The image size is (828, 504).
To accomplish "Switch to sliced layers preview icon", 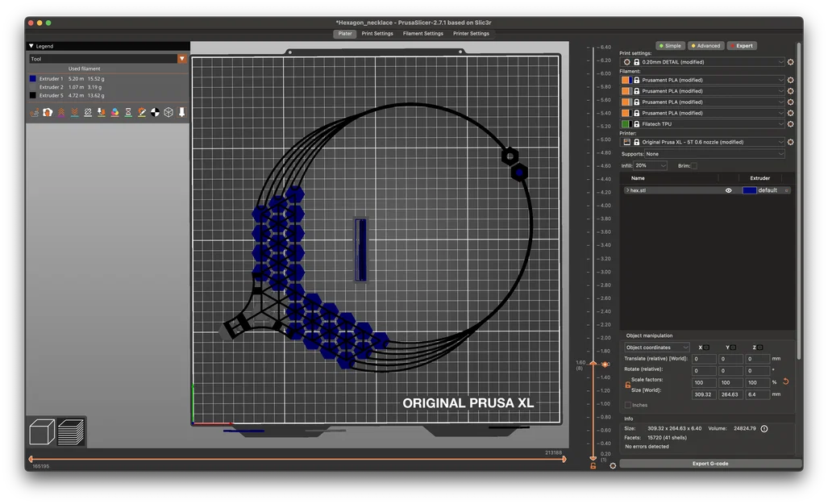I will pos(71,431).
